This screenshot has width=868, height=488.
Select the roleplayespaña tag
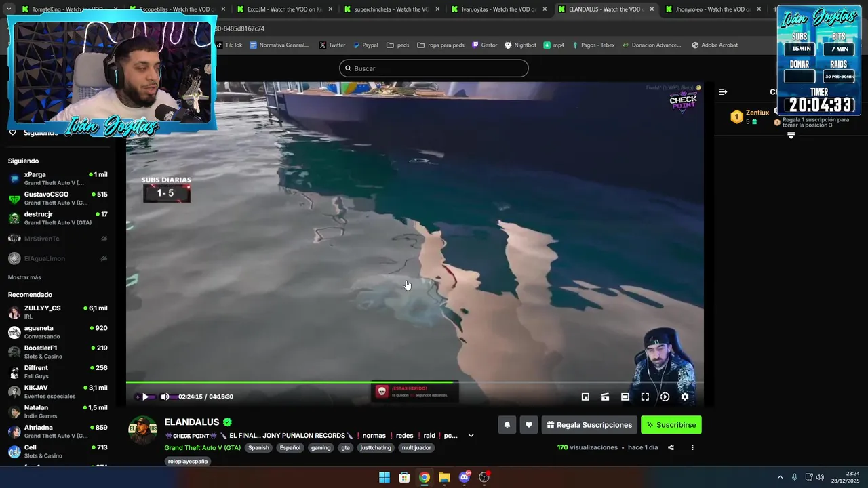(x=188, y=461)
